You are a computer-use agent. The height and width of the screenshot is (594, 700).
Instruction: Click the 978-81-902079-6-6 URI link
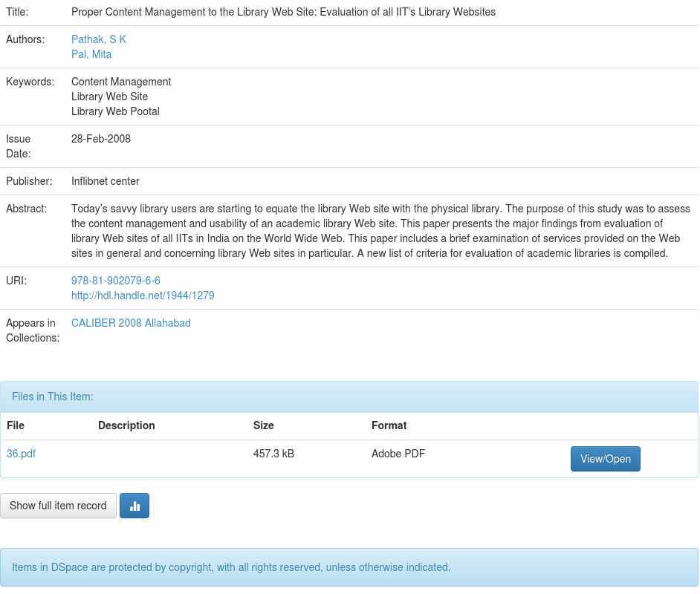click(116, 281)
